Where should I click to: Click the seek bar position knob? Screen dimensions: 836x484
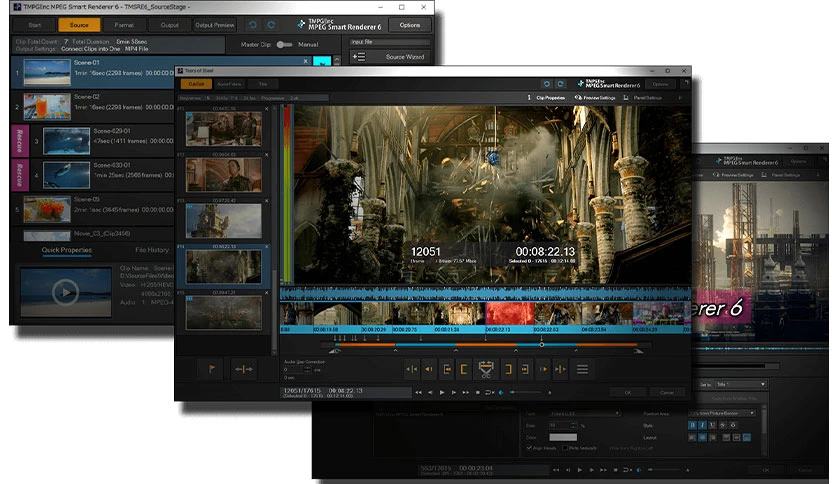[x=542, y=345]
